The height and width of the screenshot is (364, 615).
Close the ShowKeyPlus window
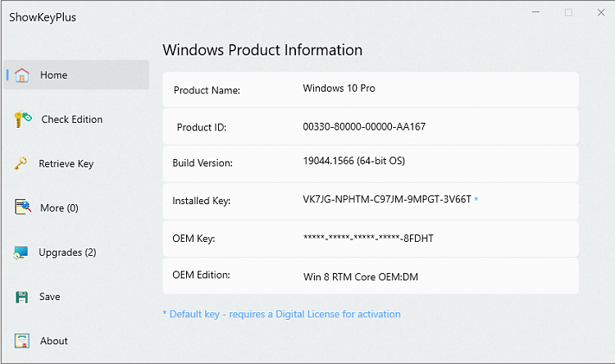(601, 12)
